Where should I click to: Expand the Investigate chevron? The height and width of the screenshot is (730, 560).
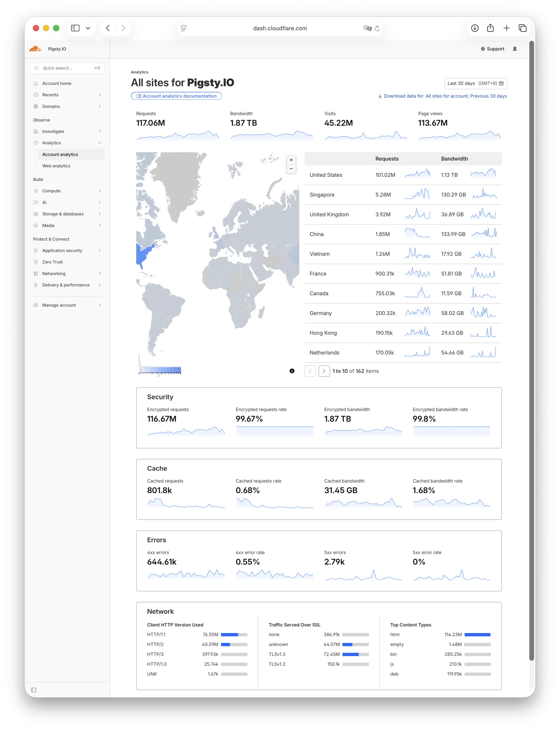(x=100, y=131)
